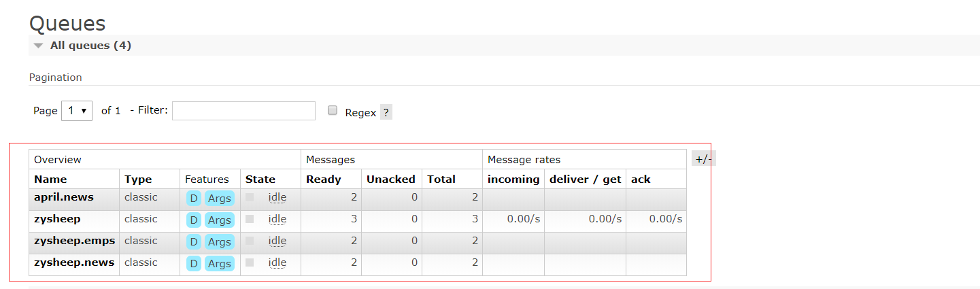
Task: Open the april.news queue link
Action: tap(64, 197)
